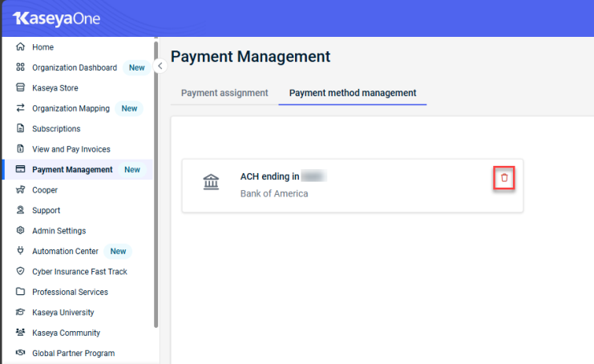The width and height of the screenshot is (594, 364).
Task: Click the Admin Settings gear icon
Action: click(21, 231)
